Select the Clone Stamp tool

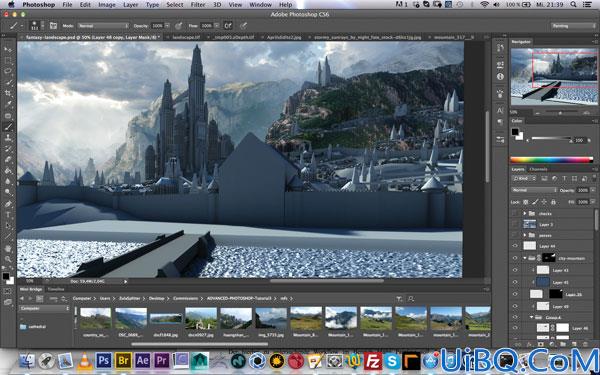click(8, 137)
